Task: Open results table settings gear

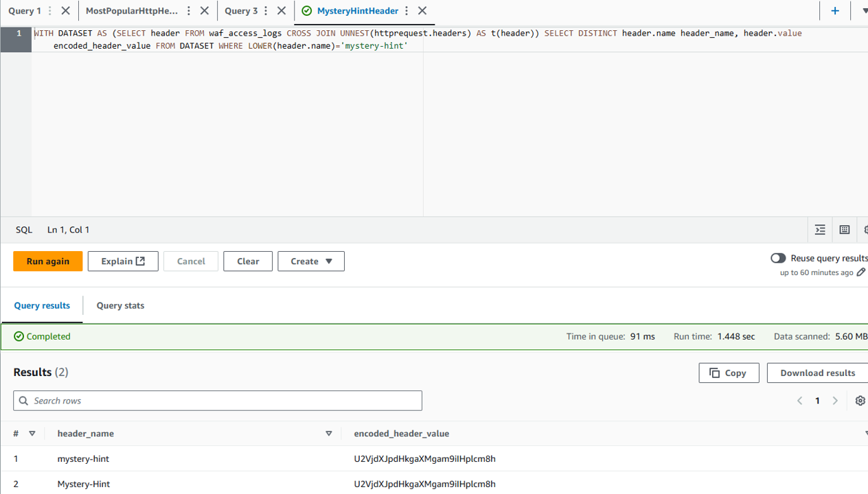Action: pyautogui.click(x=860, y=401)
